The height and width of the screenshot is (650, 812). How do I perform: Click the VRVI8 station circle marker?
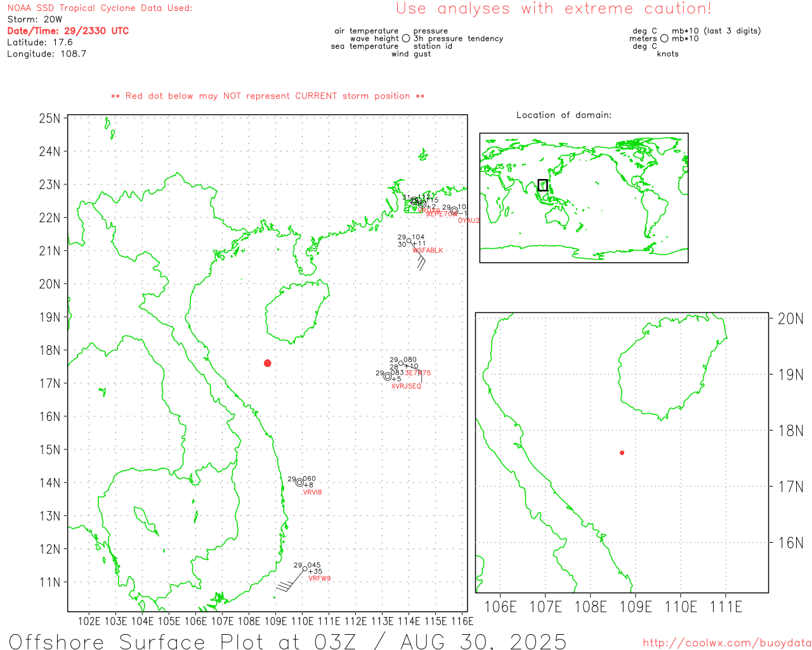pyautogui.click(x=299, y=482)
